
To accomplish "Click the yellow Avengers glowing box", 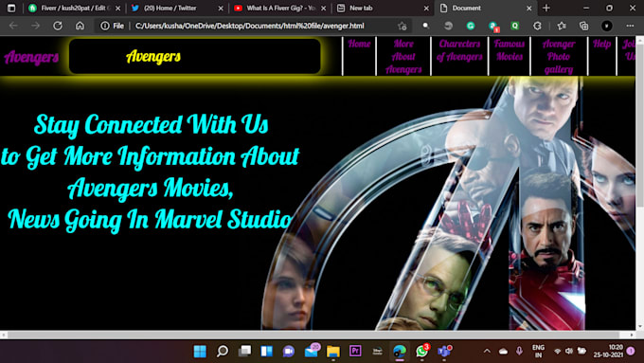I will tap(195, 56).
